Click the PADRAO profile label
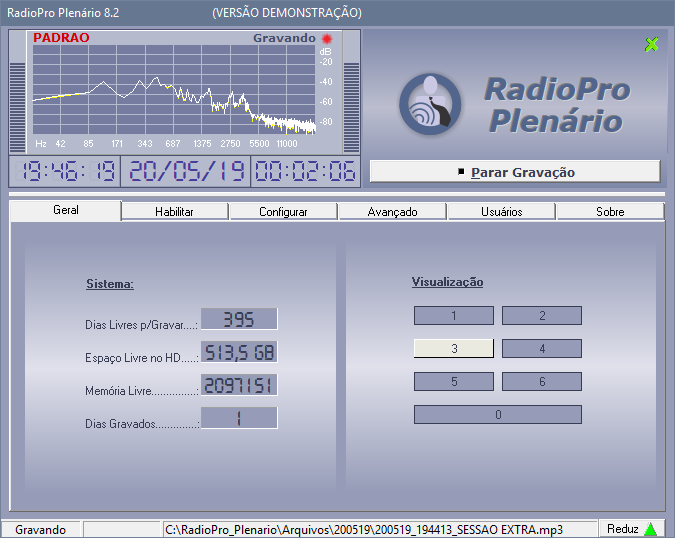Image resolution: width=675 pixels, height=538 pixels. point(61,38)
